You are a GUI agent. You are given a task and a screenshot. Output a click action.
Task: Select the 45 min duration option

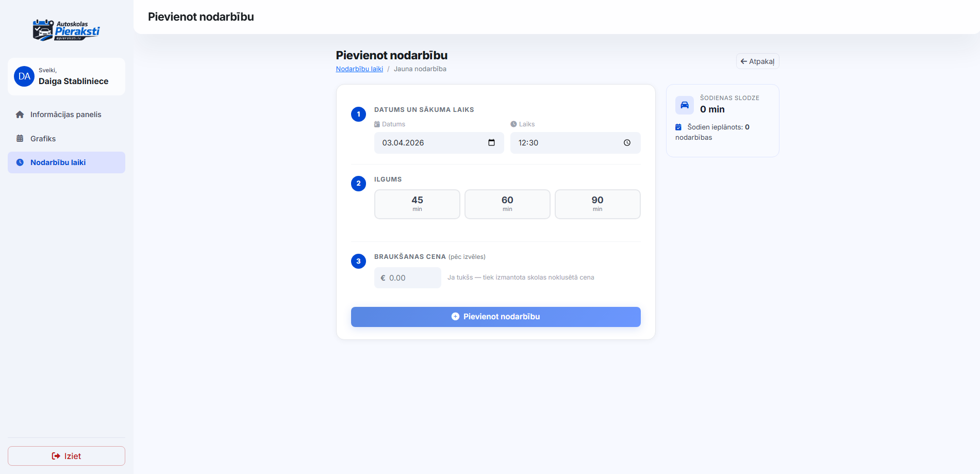417,204
